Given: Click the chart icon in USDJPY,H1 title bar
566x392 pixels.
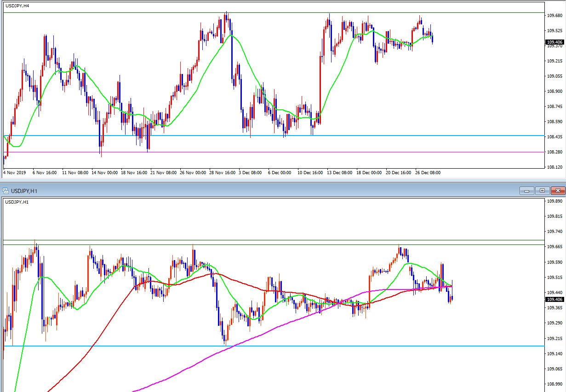Looking at the screenshot, I should (5, 190).
